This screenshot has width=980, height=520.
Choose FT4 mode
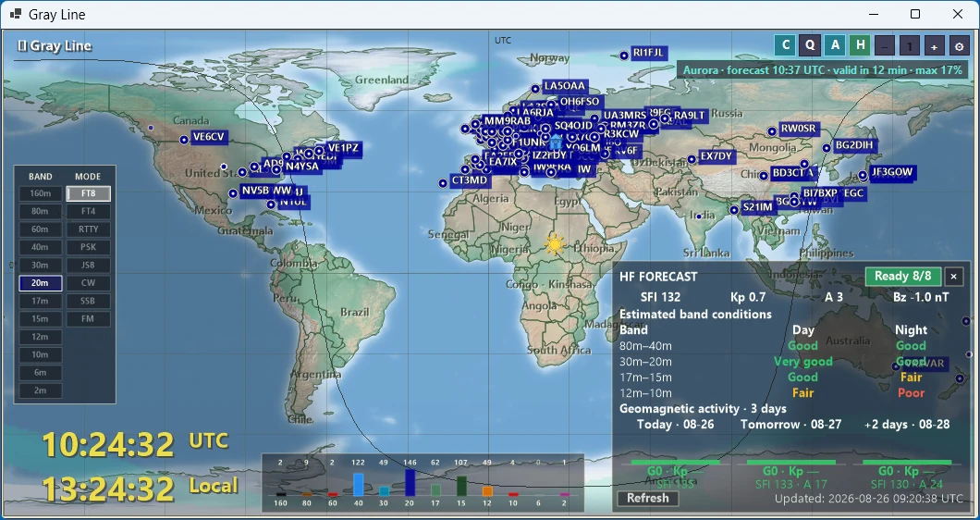88,212
